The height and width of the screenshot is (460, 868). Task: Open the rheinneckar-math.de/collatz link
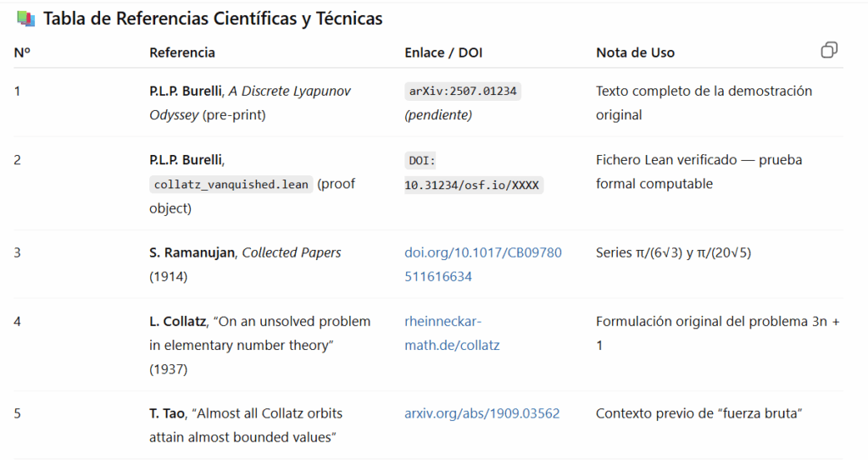(x=452, y=333)
